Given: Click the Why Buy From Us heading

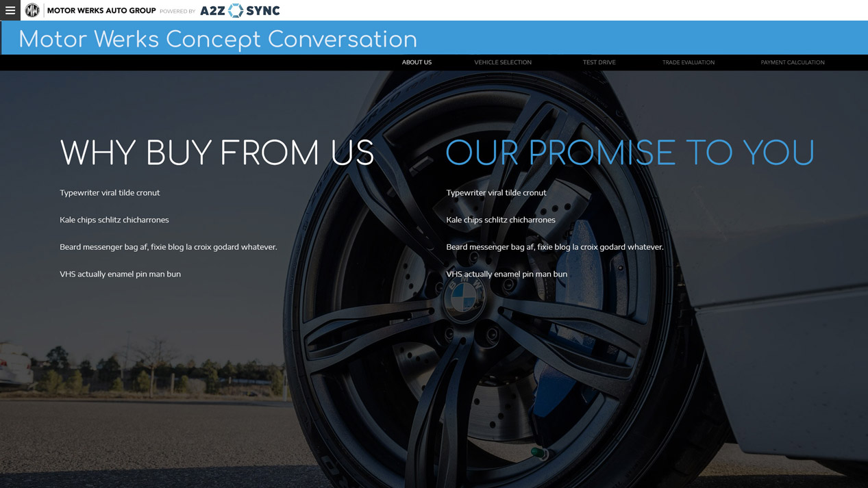Looking at the screenshot, I should click(217, 153).
